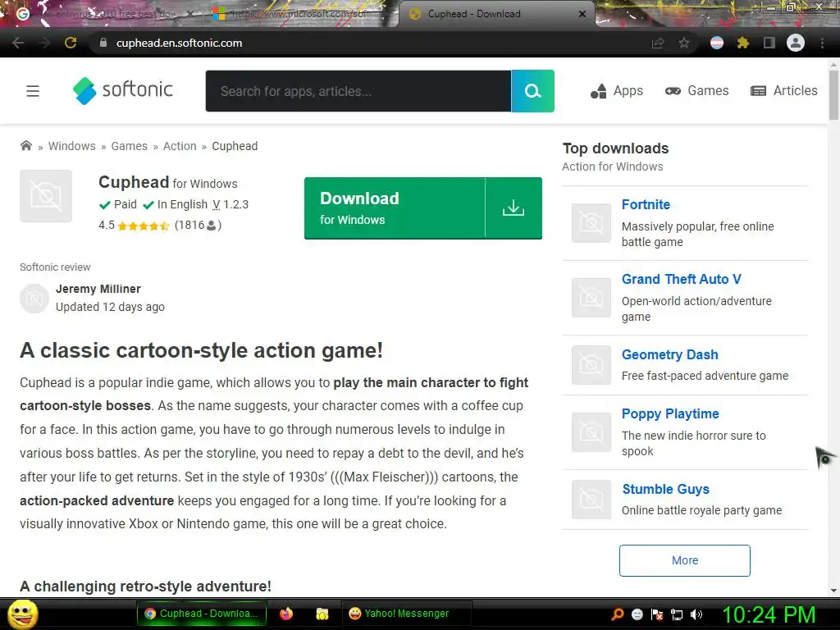
Task: Open Chrome's three-dot menu
Action: tap(822, 43)
